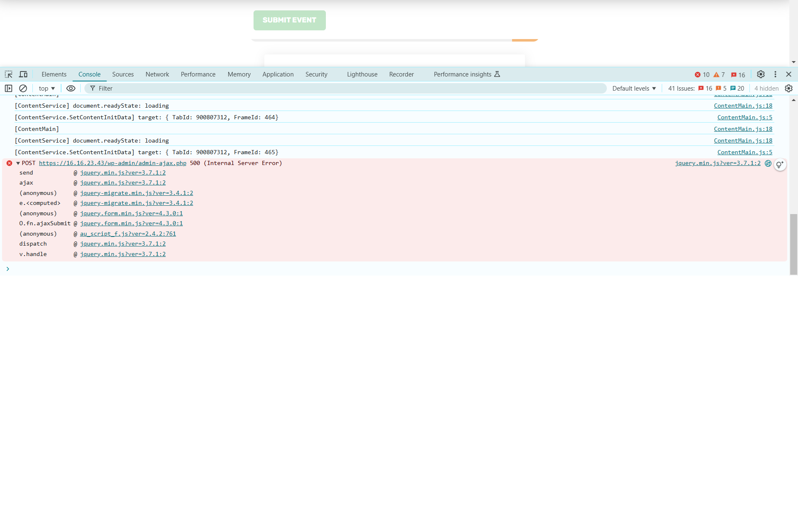Open the send frame jquery.min.js link
This screenshot has height=532, width=798.
[x=123, y=173]
